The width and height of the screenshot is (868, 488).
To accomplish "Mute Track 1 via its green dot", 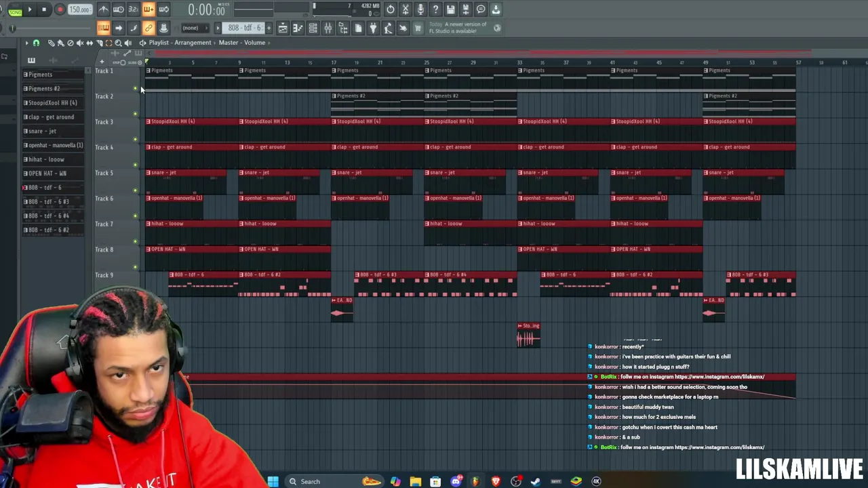I will pyautogui.click(x=135, y=88).
